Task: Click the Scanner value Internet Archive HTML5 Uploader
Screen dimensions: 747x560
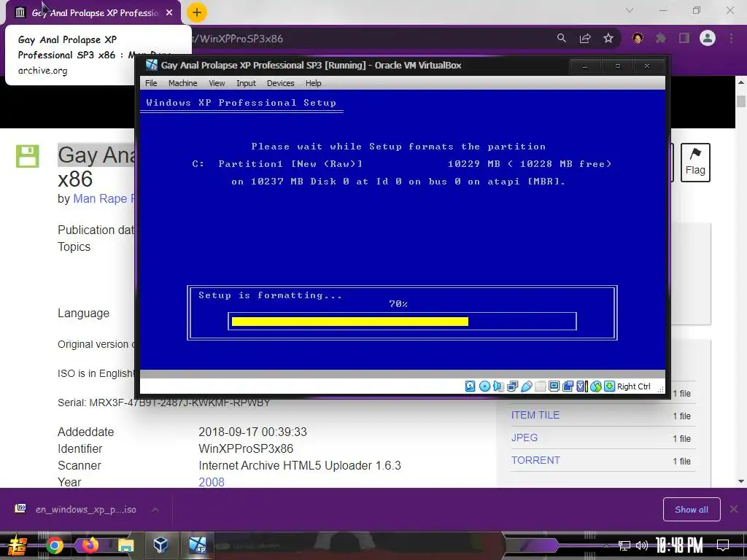Action: (x=300, y=465)
